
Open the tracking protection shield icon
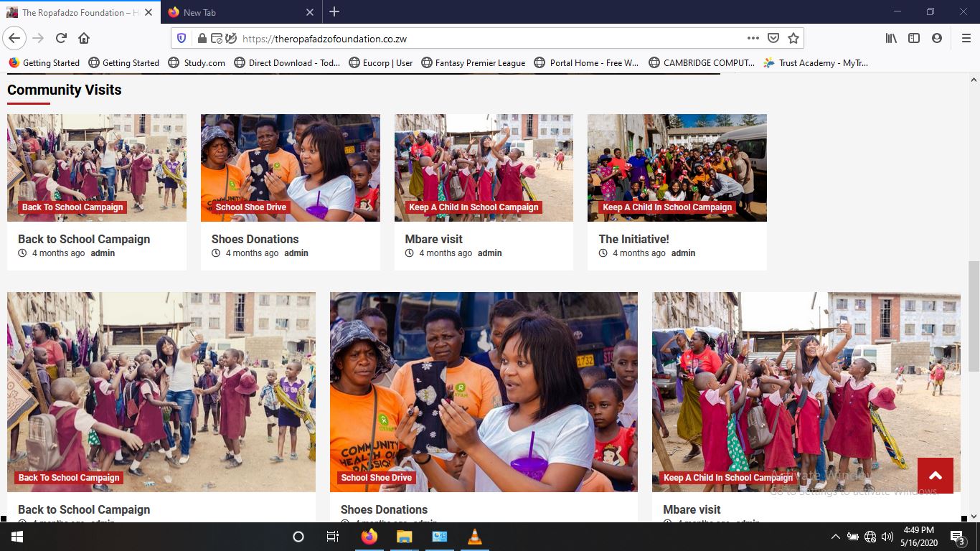182,38
